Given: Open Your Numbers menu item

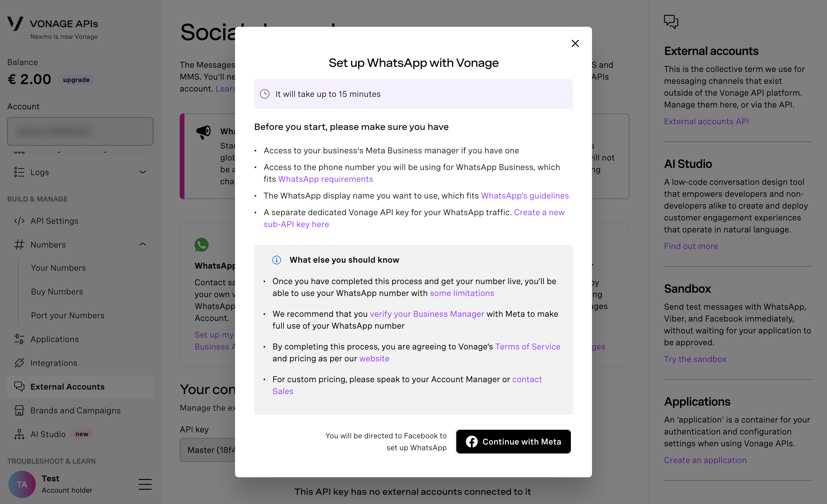Looking at the screenshot, I should coord(58,267).
